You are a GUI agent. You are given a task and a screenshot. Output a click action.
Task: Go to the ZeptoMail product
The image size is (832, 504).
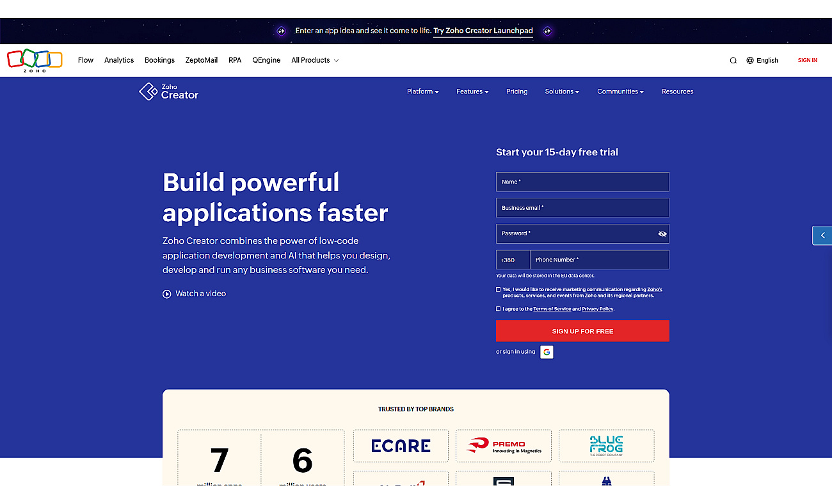point(202,60)
